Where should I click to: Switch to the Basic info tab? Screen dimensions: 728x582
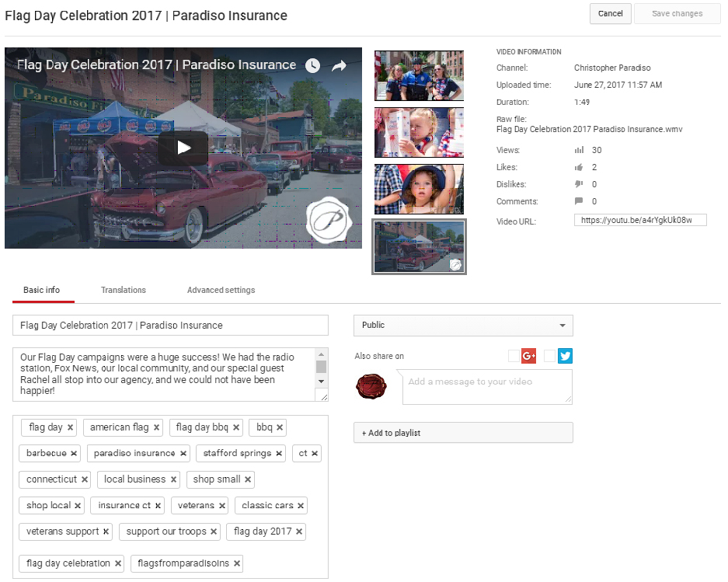pos(42,290)
